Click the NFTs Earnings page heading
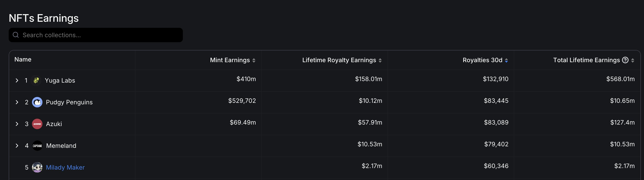This screenshot has height=180, width=644. tap(44, 18)
